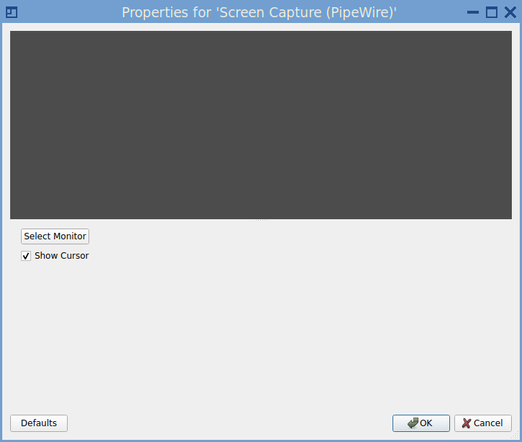Screen dimensions: 522x442
Task: Minimize the Properties window
Action: [473, 13]
